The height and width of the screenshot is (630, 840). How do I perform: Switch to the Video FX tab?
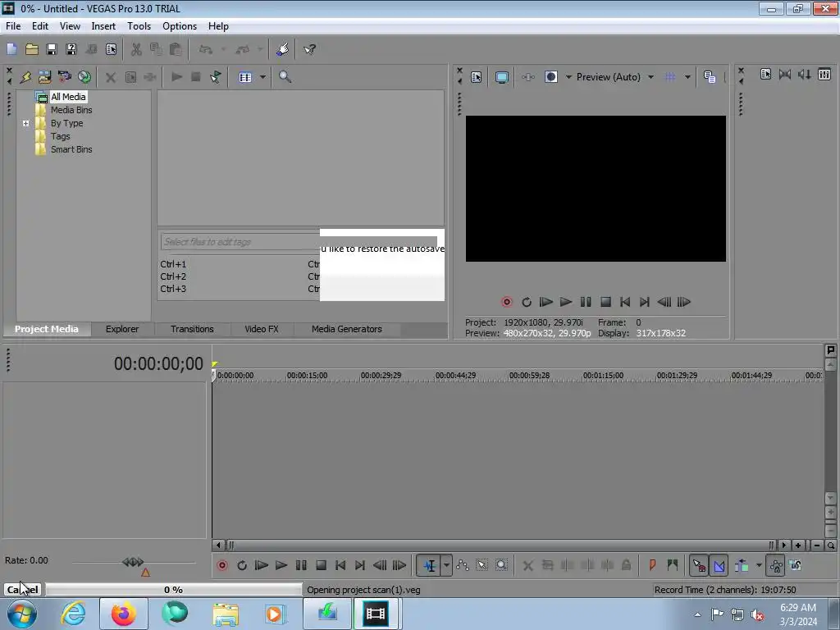pos(262,329)
